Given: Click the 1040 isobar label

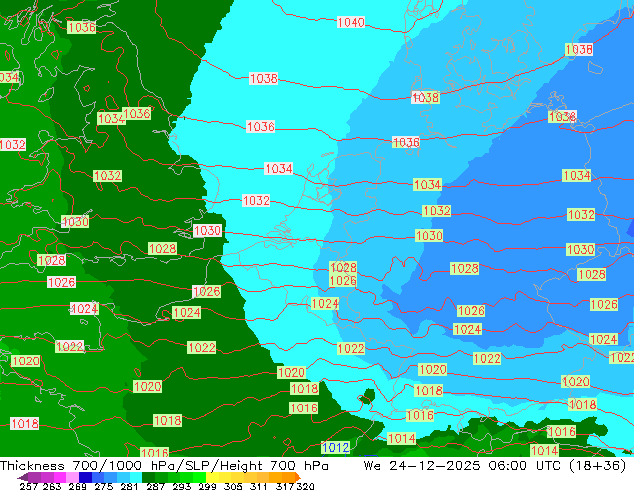Looking at the screenshot, I should click(351, 22).
